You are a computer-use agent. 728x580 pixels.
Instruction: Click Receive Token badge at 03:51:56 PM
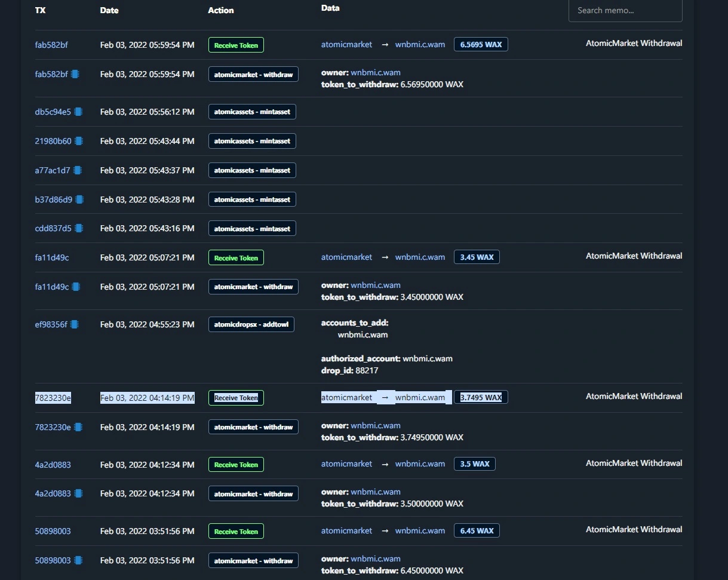click(236, 532)
